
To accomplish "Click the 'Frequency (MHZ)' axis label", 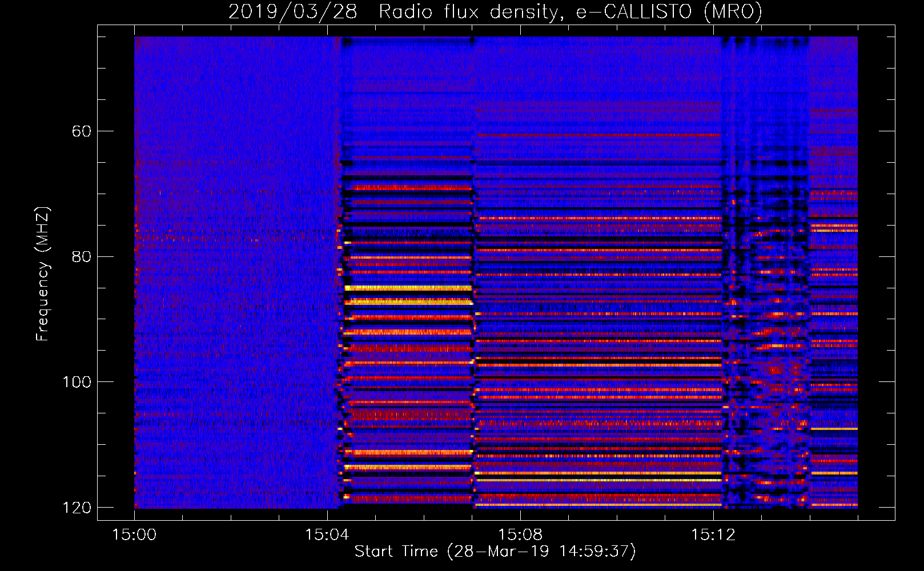I will (43, 274).
